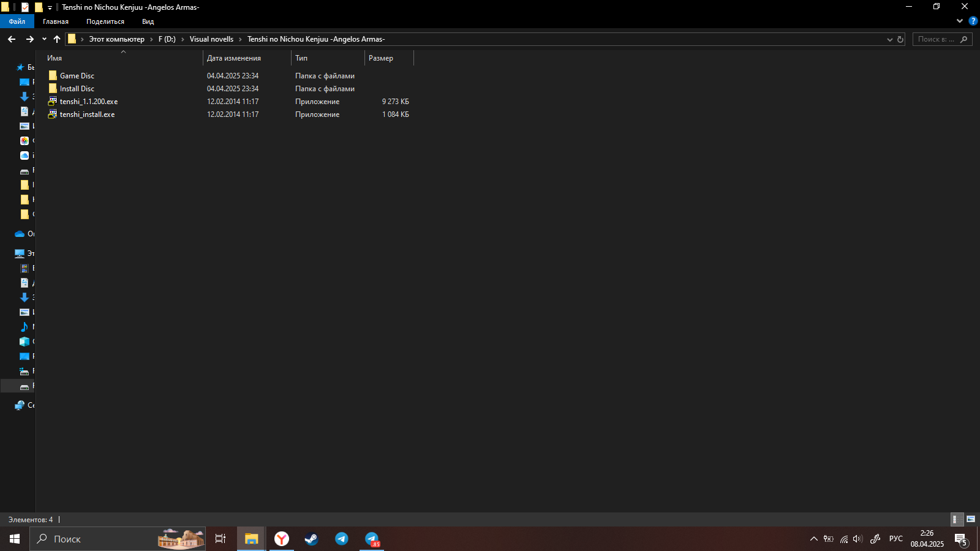Image resolution: width=980 pixels, height=551 pixels.
Task: Open the Главная ribbon tab
Action: pos(56,21)
